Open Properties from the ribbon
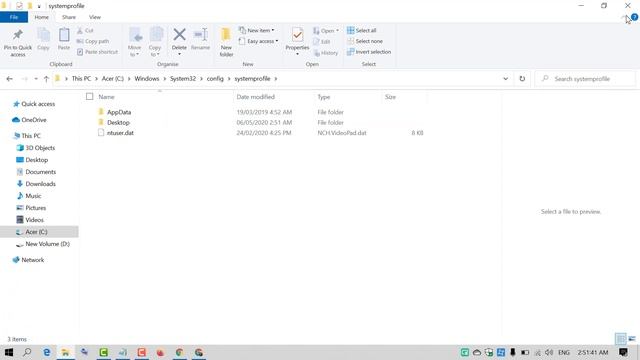Screen dimensions: 640x360 pos(297,40)
